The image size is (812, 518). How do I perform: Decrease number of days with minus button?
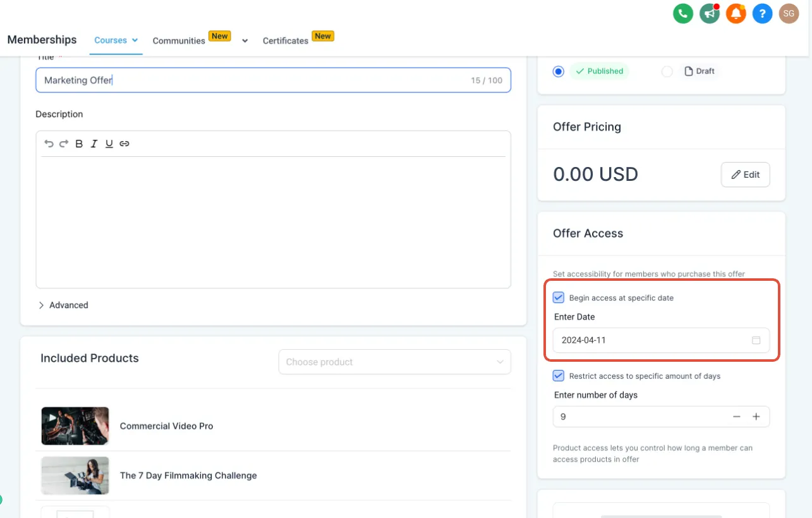[x=736, y=417]
